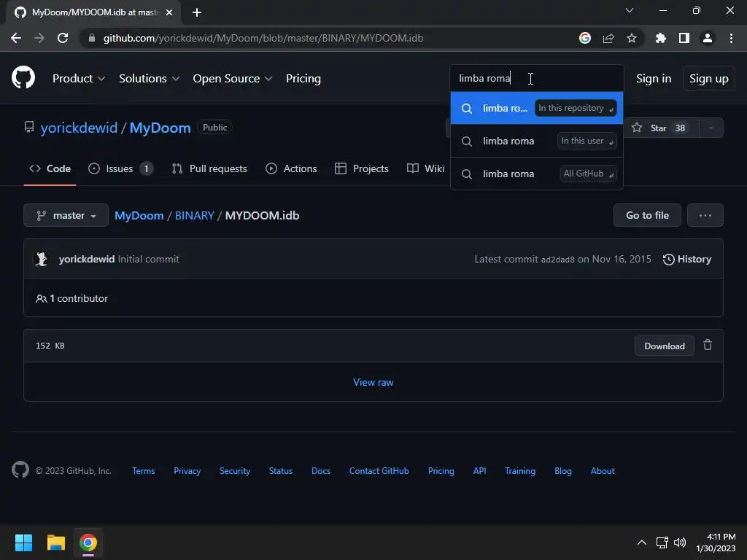Viewport: 747px width, 560px height.
Task: Open footer Docs link
Action: pos(321,471)
